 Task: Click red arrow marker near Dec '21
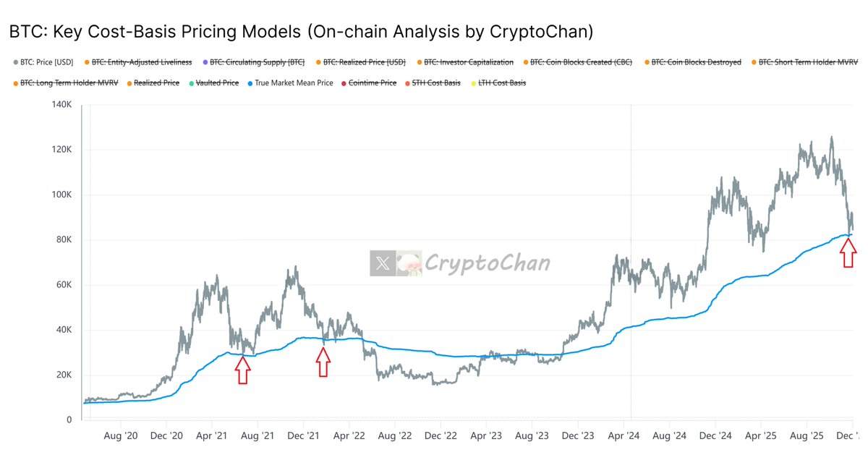click(x=323, y=362)
